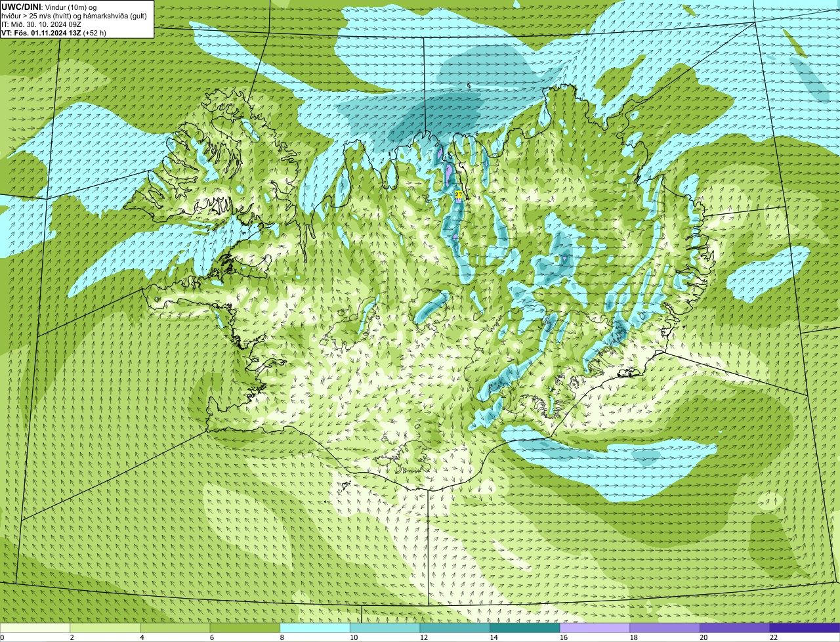
Task: Click the 20–22 m/s violet legend swatch
Action: click(x=735, y=628)
